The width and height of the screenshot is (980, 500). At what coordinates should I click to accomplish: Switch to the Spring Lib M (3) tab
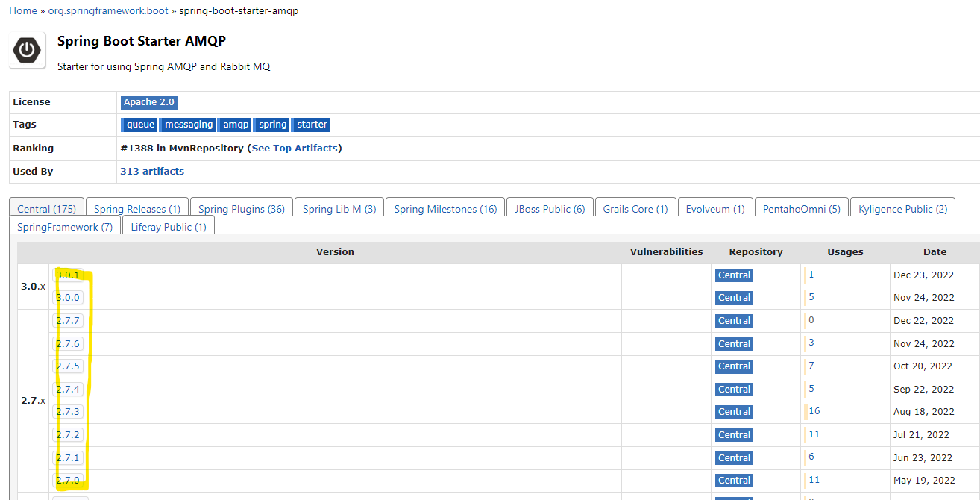pos(339,209)
